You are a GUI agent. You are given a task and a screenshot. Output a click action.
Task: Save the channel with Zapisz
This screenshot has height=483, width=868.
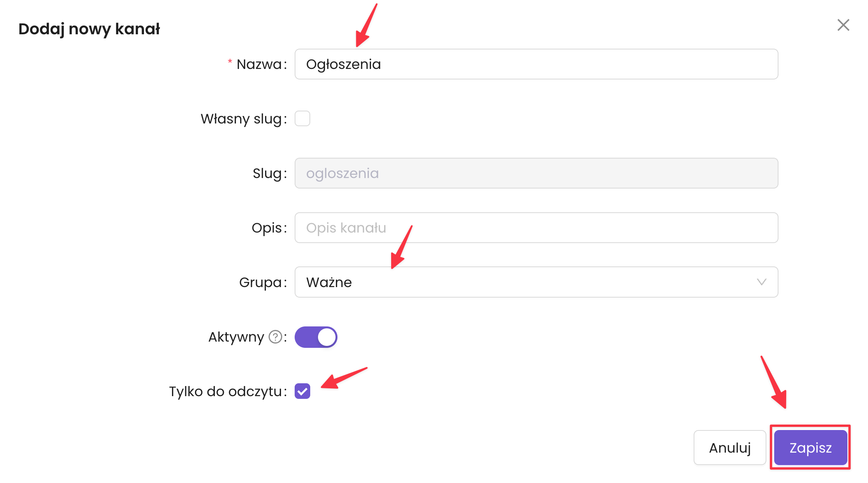[810, 448]
